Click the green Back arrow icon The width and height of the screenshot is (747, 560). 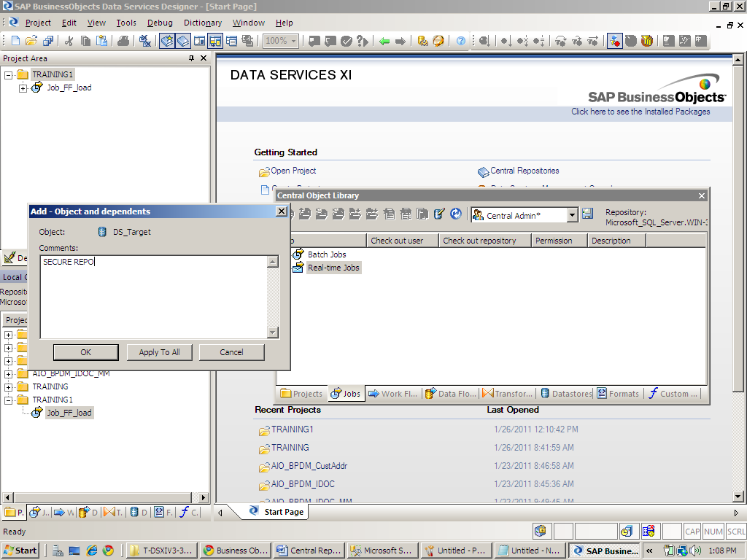[x=384, y=42]
